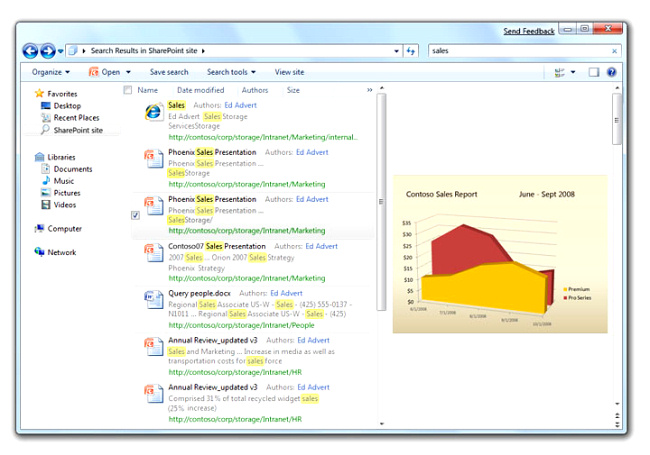Sort by Authors column header
The width and height of the screenshot is (650, 455).
[x=255, y=90]
